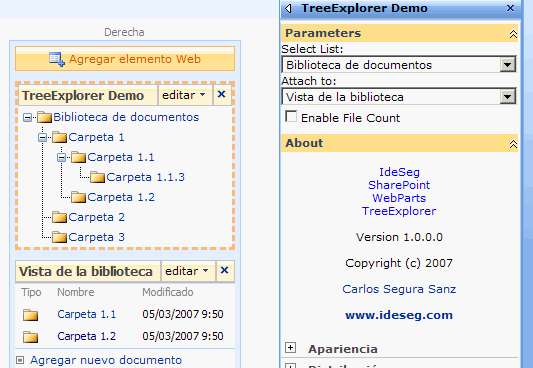
Task: Open editar menu of TreeExplorer Demo
Action: (x=185, y=95)
